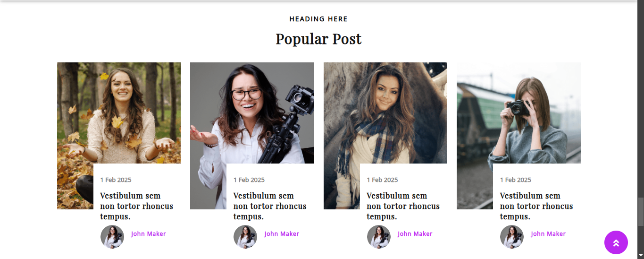Open fourth post's Vestibulum sem headline

click(x=536, y=206)
